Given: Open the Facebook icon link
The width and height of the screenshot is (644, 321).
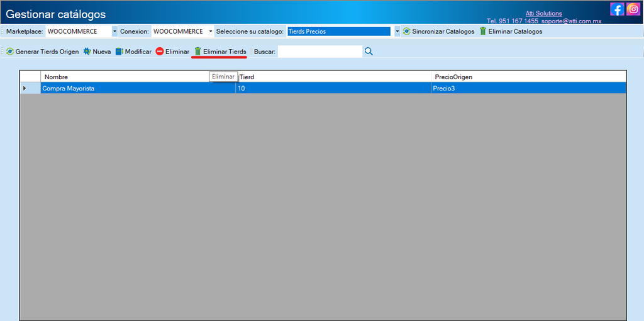Looking at the screenshot, I should (617, 9).
